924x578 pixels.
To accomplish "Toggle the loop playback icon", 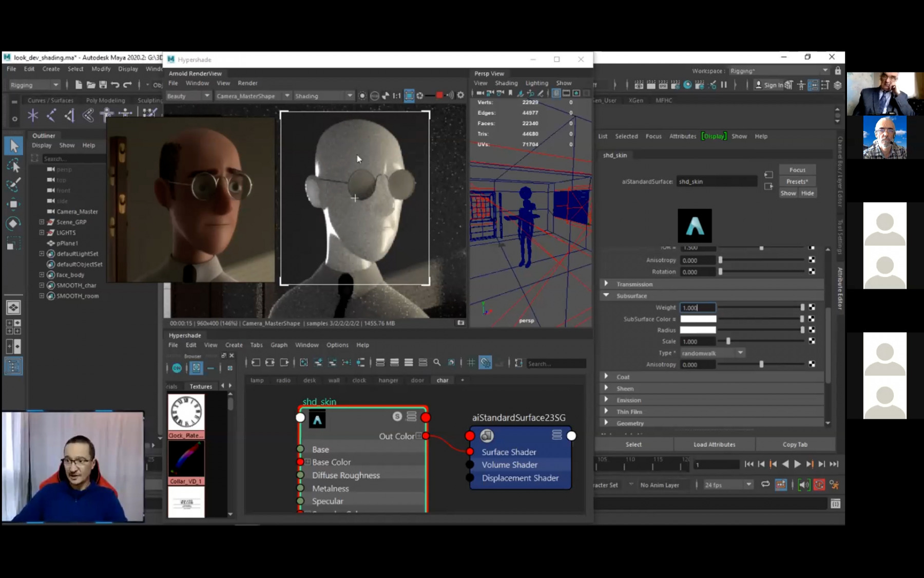I will [765, 484].
